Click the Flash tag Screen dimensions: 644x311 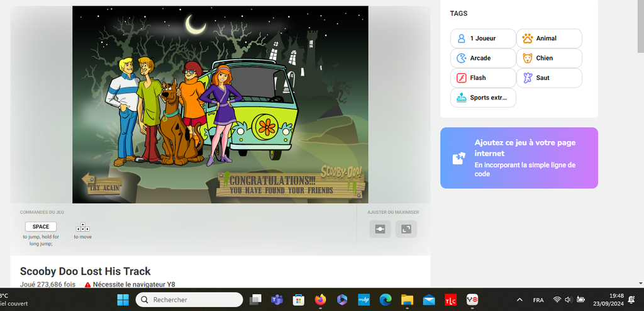click(x=482, y=78)
